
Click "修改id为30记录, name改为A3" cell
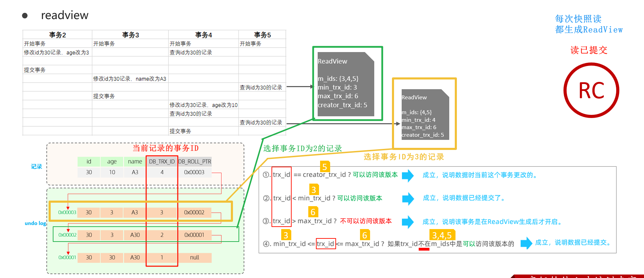(129, 79)
